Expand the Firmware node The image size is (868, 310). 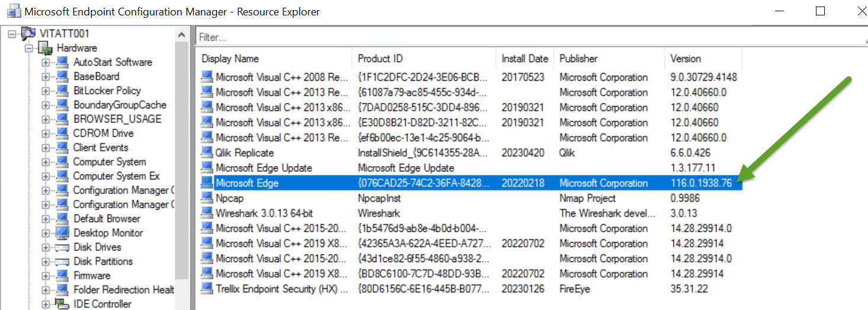46,276
